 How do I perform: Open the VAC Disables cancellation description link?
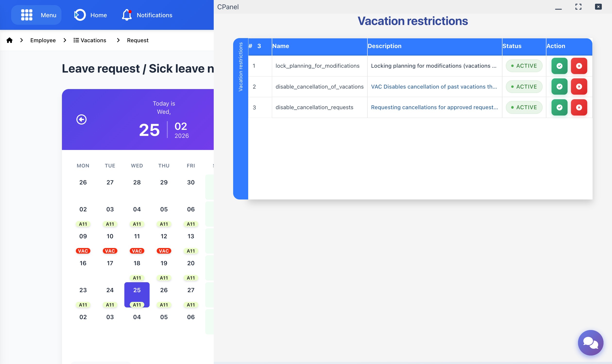tap(434, 87)
